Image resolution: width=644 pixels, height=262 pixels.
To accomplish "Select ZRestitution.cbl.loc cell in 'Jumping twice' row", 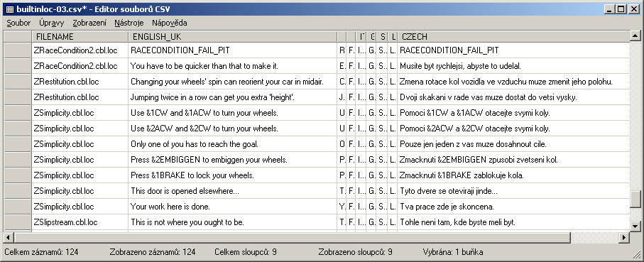I will point(80,97).
